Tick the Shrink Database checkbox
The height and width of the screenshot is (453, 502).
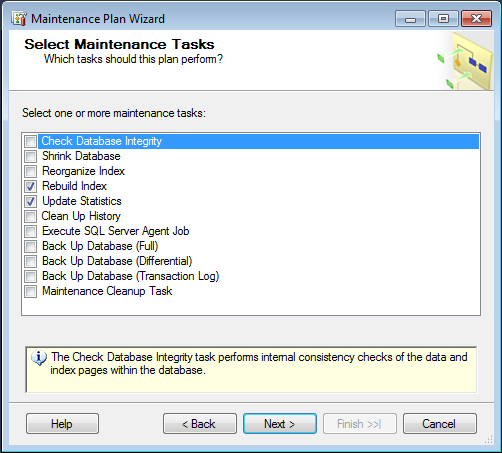point(30,156)
